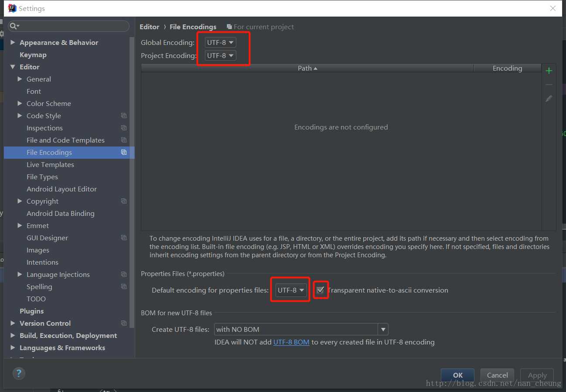This screenshot has height=392, width=566.
Task: Expand Languages & Frameworks node
Action: coord(13,348)
